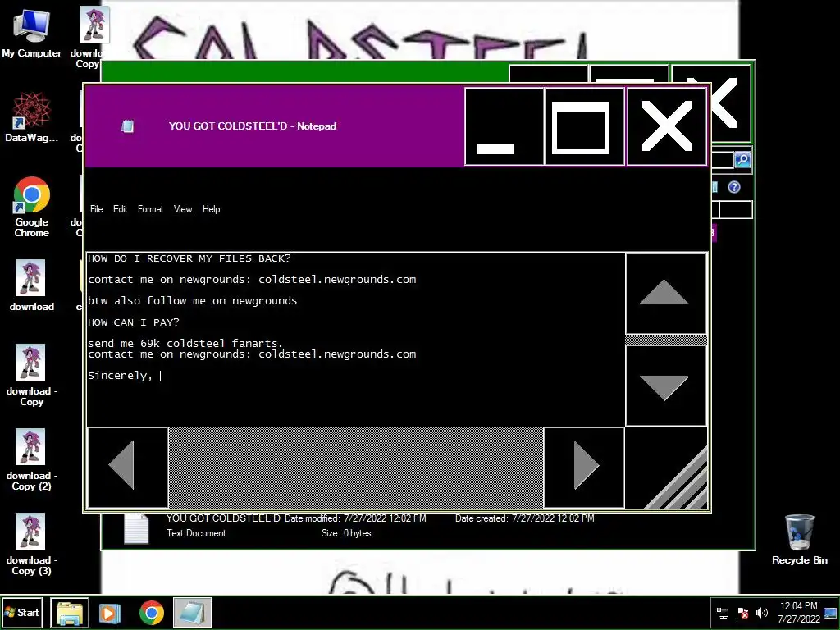Click 'Date modified: 7/27/2022 12:02 PM' in Explorer's details pane

point(355,518)
